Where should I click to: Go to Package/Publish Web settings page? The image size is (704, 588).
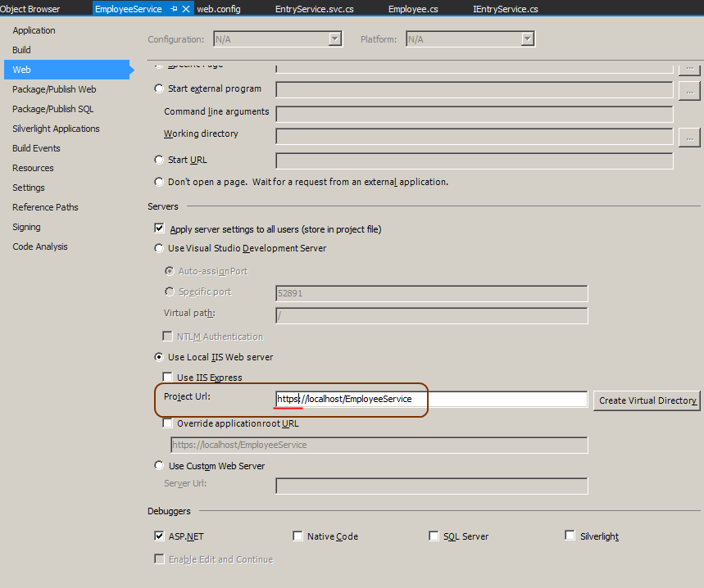coord(54,89)
